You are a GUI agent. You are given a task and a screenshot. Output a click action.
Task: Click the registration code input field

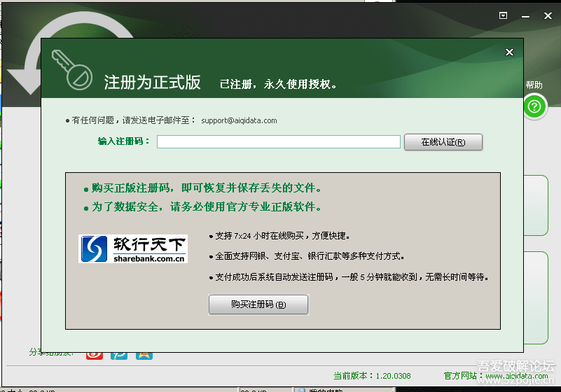tap(278, 141)
